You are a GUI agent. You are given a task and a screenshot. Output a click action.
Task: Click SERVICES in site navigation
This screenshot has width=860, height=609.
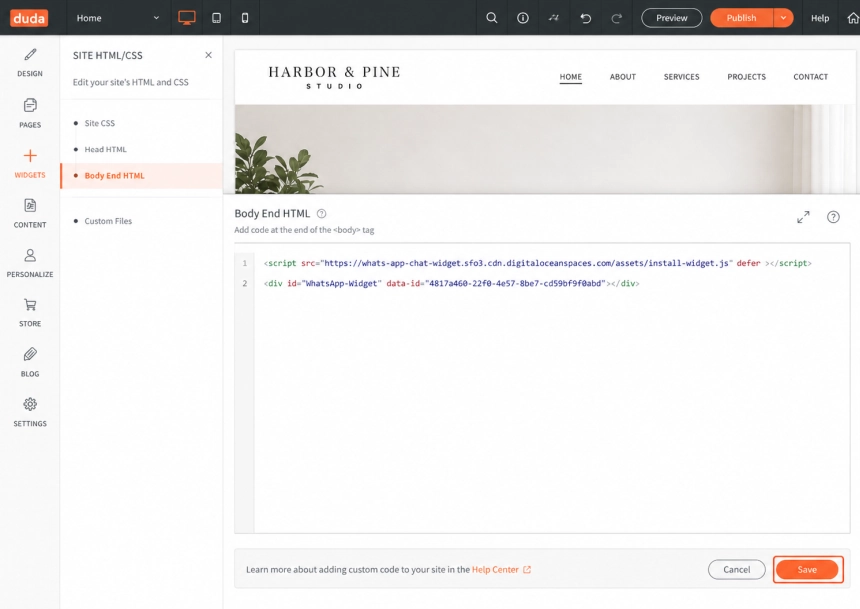click(x=681, y=77)
